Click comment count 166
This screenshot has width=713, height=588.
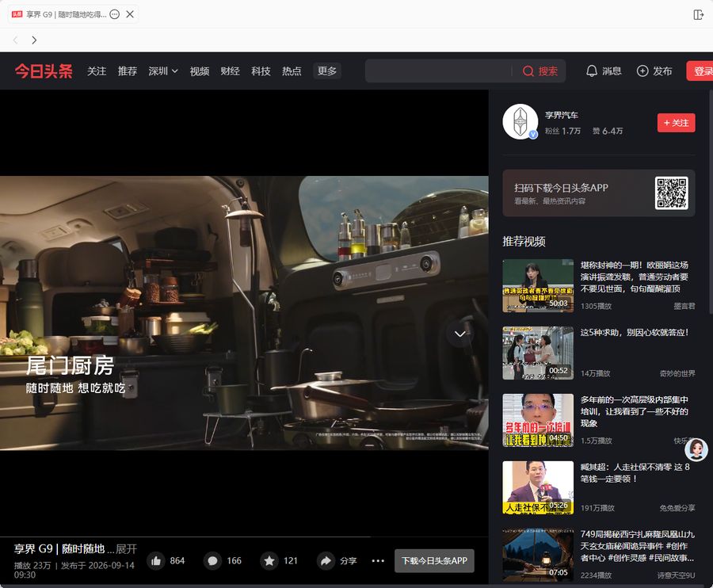(x=234, y=561)
